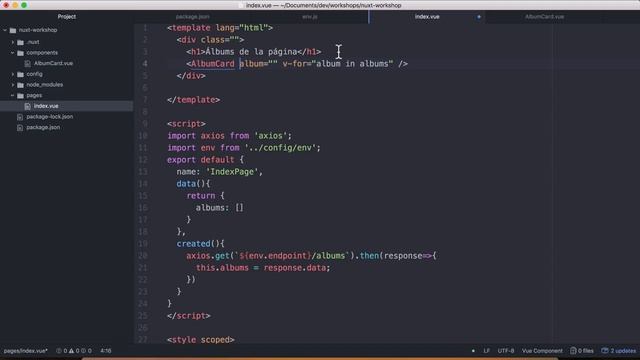Collapse the nuxt-workshop root folder
The height and width of the screenshot is (360, 640).
click(x=5, y=30)
